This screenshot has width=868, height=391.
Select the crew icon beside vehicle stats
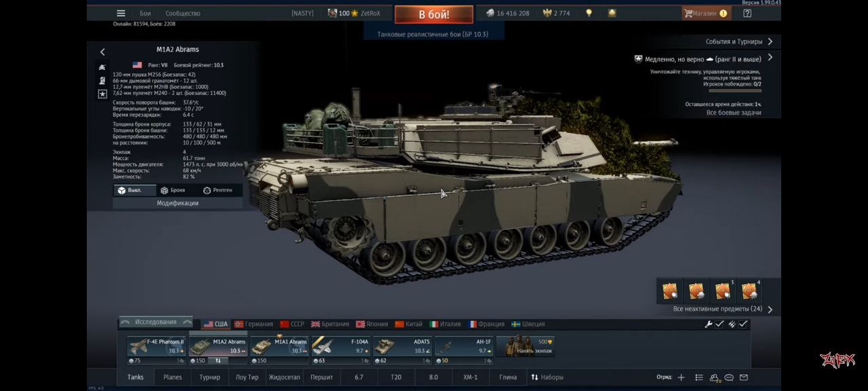pyautogui.click(x=102, y=80)
